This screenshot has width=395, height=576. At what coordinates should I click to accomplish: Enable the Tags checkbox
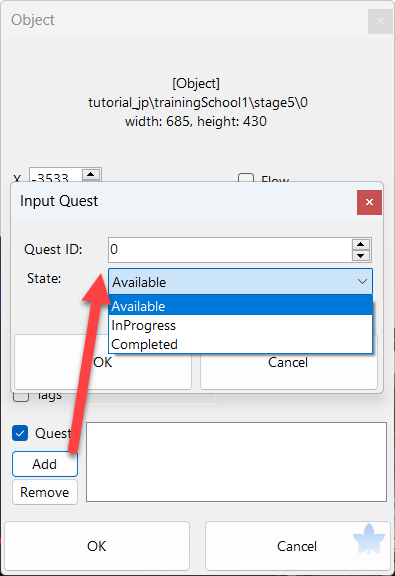21,396
